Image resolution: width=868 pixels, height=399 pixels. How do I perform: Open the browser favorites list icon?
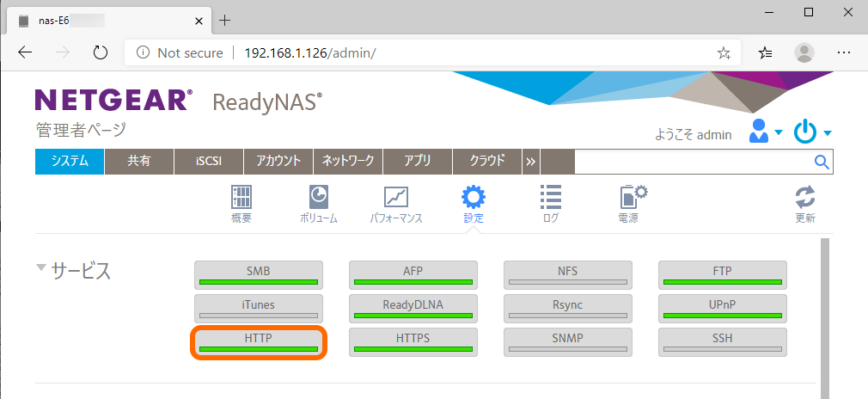click(x=766, y=52)
